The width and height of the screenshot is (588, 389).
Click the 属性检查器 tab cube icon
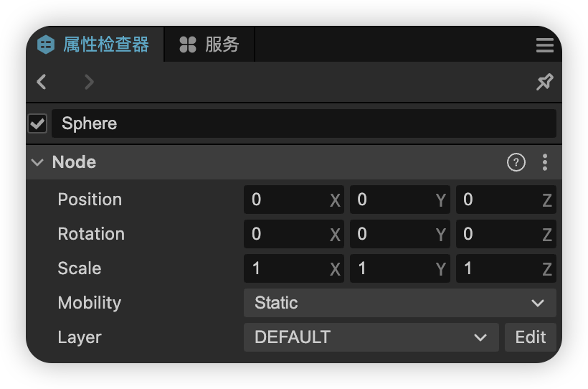[x=46, y=44]
